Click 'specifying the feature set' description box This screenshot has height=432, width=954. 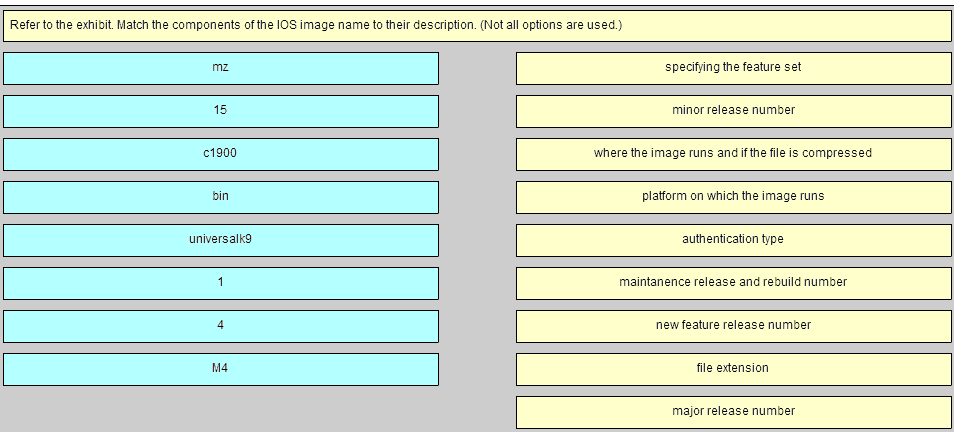tap(733, 68)
